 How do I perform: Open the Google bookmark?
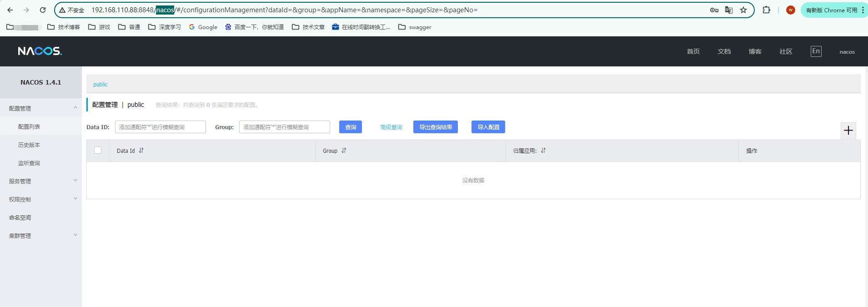[203, 27]
